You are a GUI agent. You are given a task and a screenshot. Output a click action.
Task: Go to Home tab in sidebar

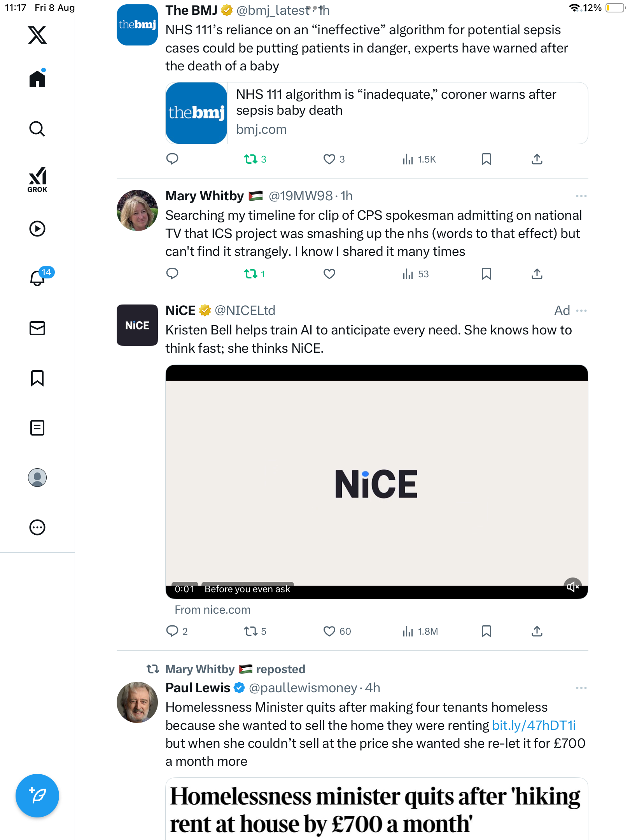37,79
